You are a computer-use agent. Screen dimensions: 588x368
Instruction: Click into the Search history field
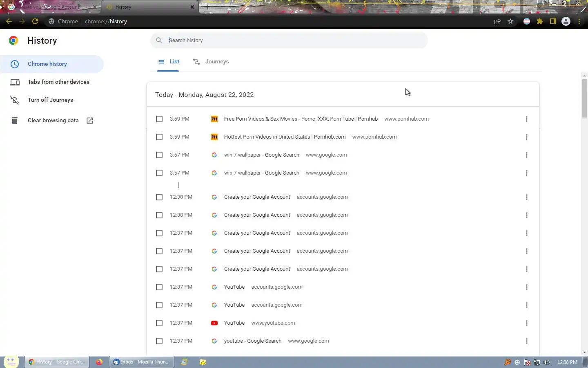pyautogui.click(x=289, y=40)
